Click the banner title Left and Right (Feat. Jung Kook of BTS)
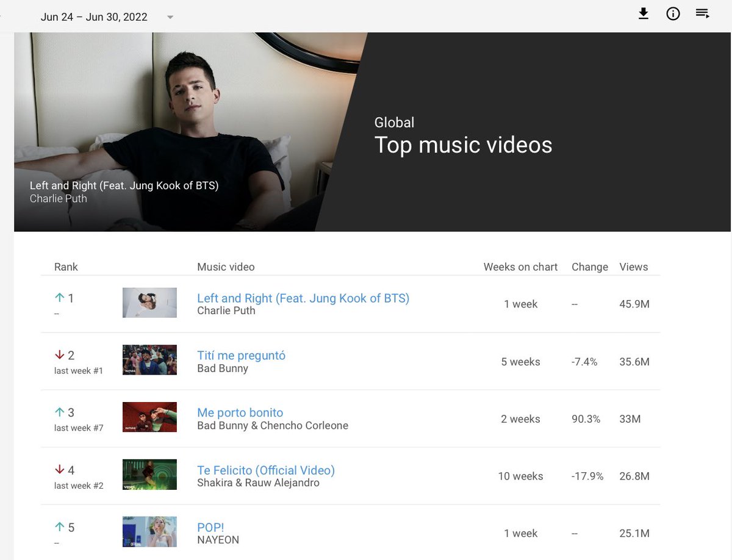The image size is (732, 560). click(x=124, y=185)
